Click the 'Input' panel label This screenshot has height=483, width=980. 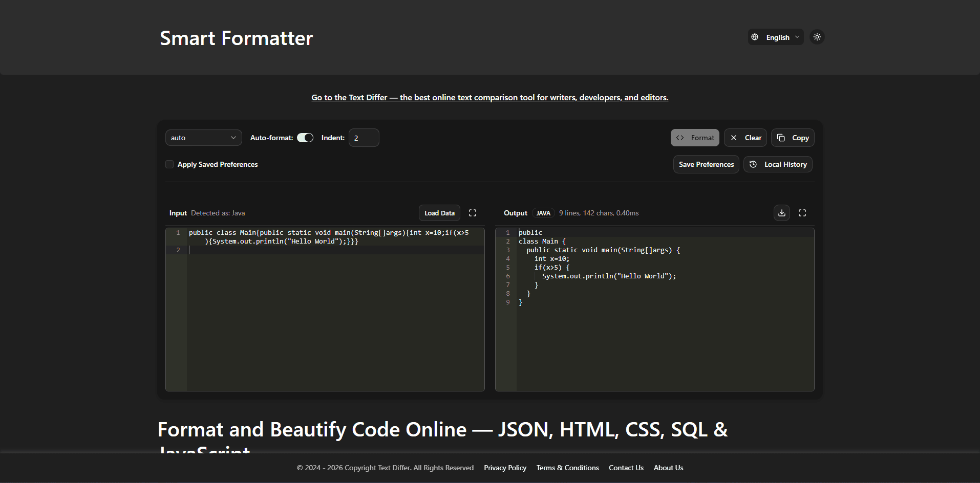point(178,213)
